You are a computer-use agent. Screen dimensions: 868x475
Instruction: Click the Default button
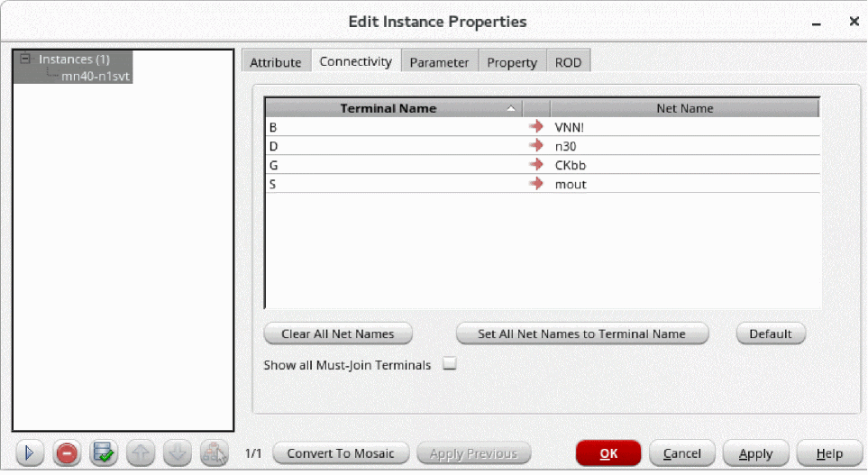pos(771,333)
